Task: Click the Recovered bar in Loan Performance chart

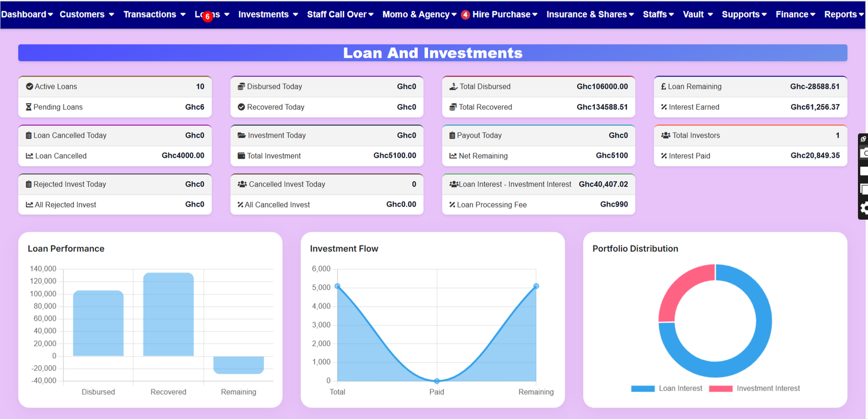Action: (168, 314)
